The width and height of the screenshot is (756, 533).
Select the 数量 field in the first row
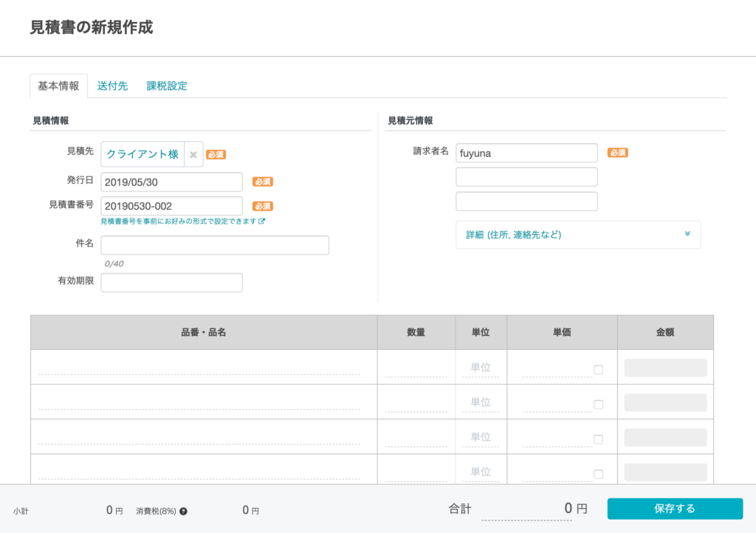click(416, 367)
